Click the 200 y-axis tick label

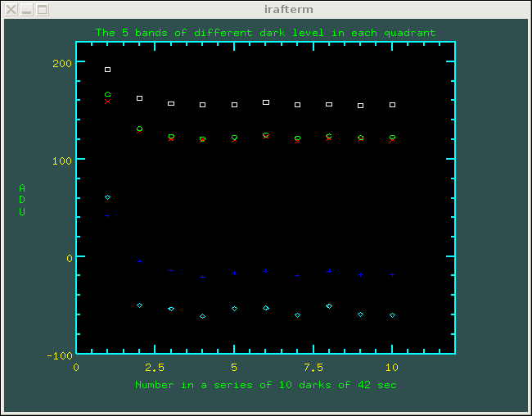[62, 63]
